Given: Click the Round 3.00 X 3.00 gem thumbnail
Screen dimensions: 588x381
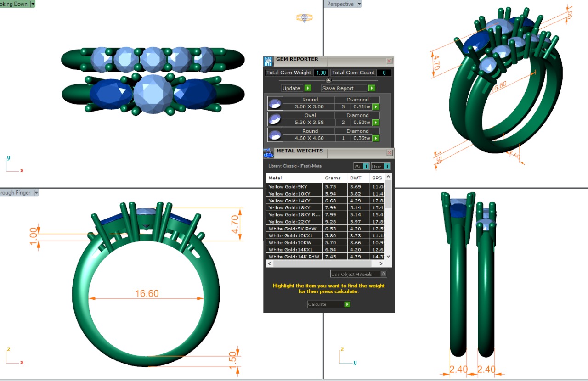Looking at the screenshot, I should [x=275, y=103].
